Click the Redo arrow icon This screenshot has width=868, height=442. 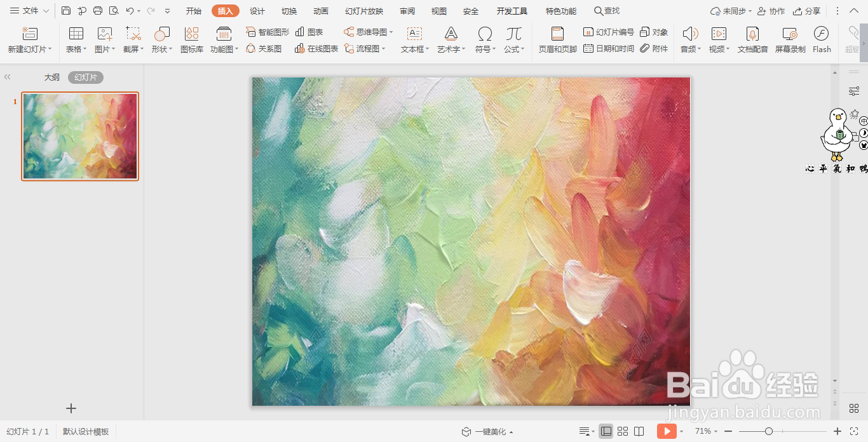pos(151,11)
